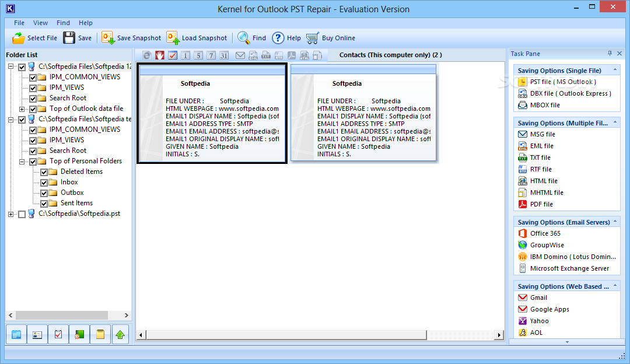Collapse the Softpedia te PST tree node

point(11,120)
